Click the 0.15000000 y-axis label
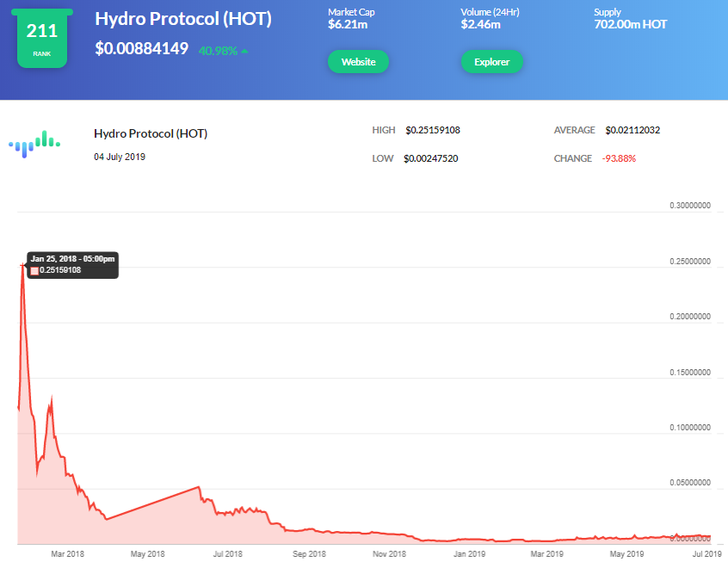The width and height of the screenshot is (728, 568). point(690,373)
